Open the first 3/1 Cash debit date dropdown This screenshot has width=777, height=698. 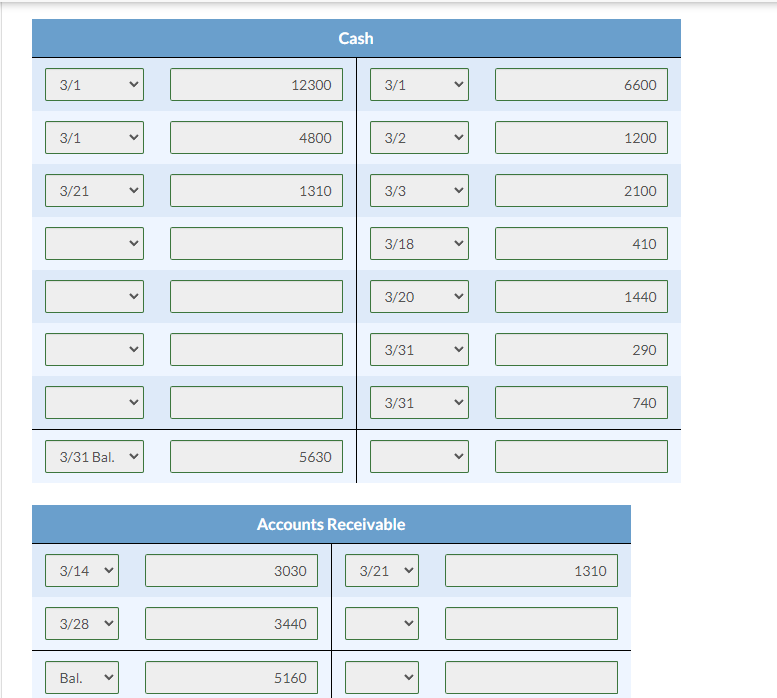tap(94, 85)
